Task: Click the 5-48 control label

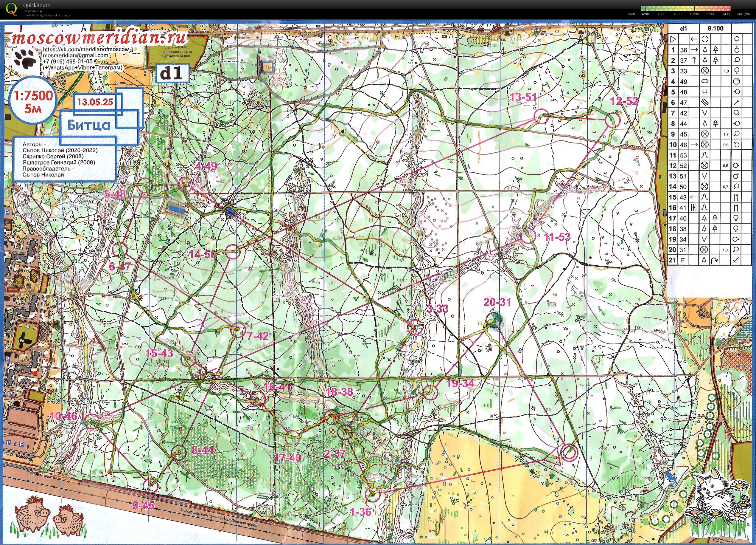Action: [x=115, y=194]
